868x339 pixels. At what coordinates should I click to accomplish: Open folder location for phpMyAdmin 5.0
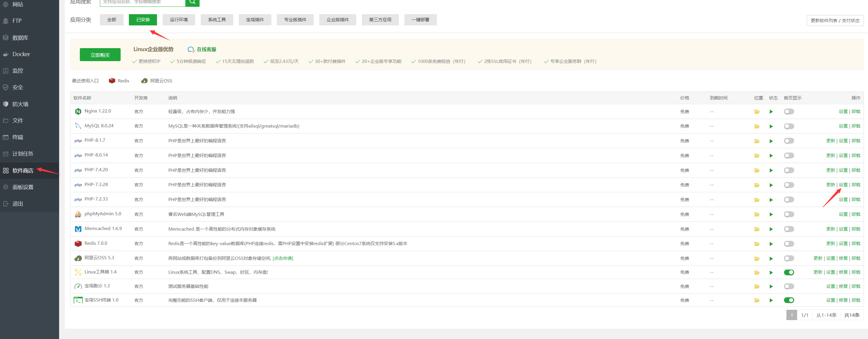point(757,214)
